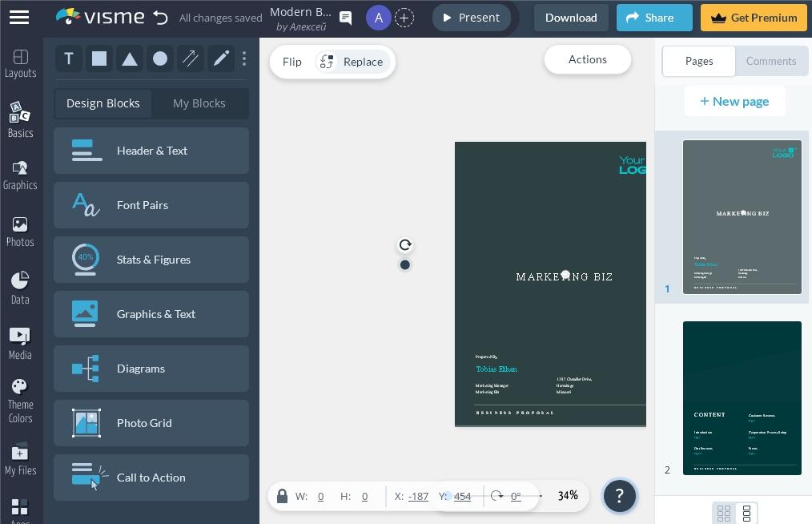Expand more shape tools with three dots
812x524 pixels.
[x=244, y=58]
